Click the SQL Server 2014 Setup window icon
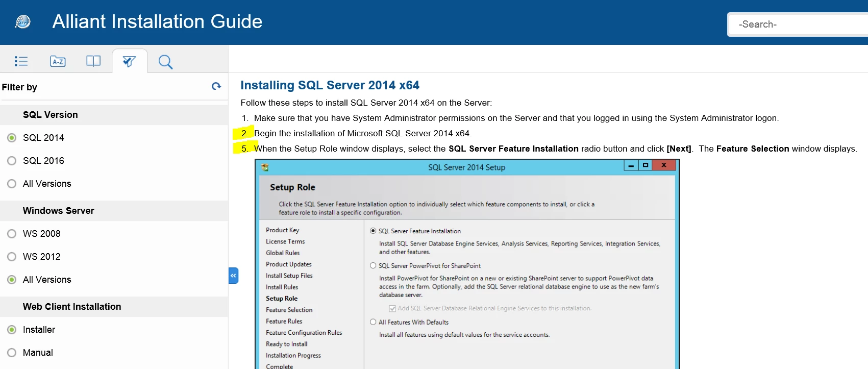Viewport: 868px width, 369px height. coord(265,167)
